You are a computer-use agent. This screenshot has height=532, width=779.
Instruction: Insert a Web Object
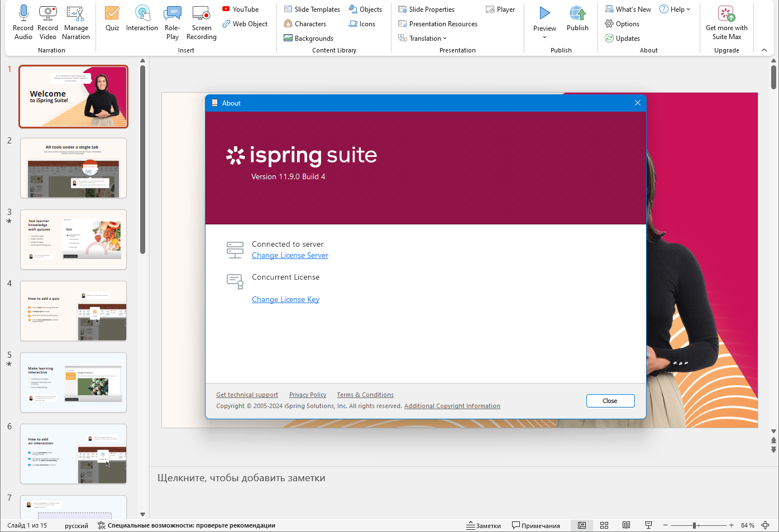245,24
